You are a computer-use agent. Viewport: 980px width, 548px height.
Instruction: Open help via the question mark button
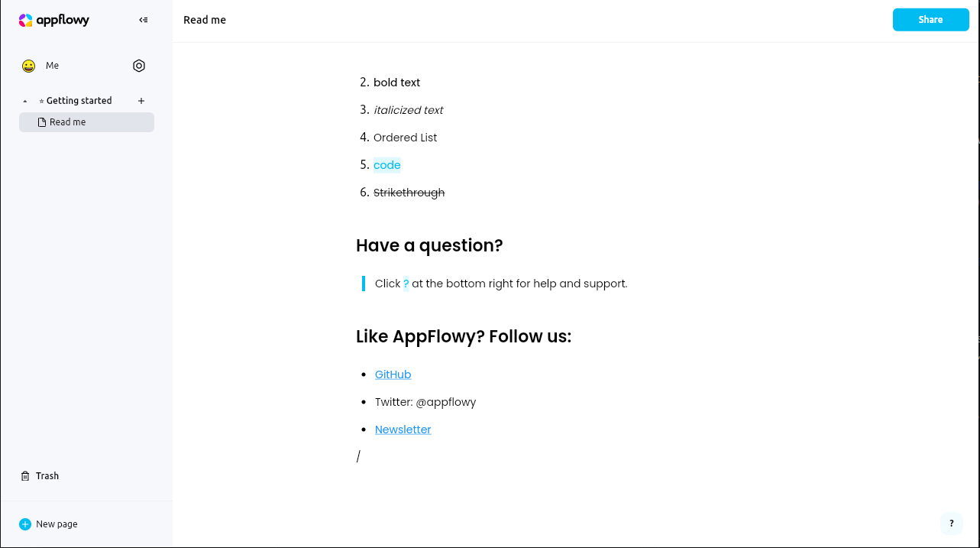pos(951,524)
